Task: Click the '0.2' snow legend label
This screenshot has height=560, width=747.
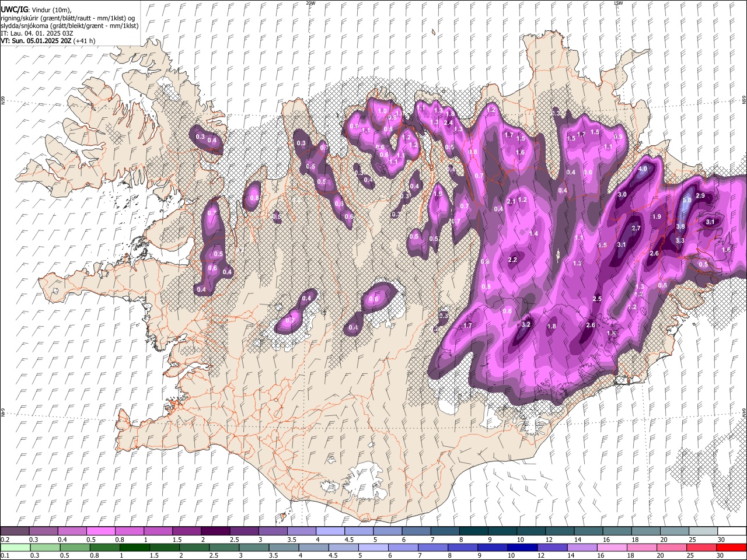Action: (5, 540)
